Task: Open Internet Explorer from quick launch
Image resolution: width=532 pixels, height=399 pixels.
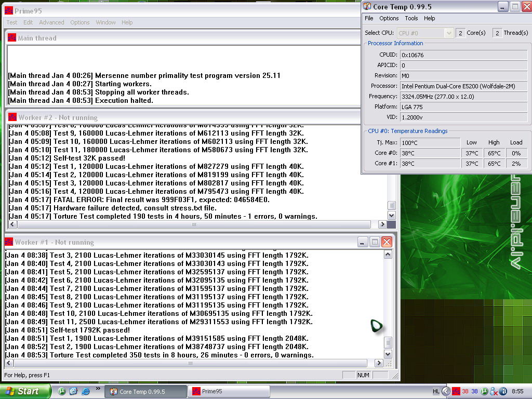Action: click(86, 391)
